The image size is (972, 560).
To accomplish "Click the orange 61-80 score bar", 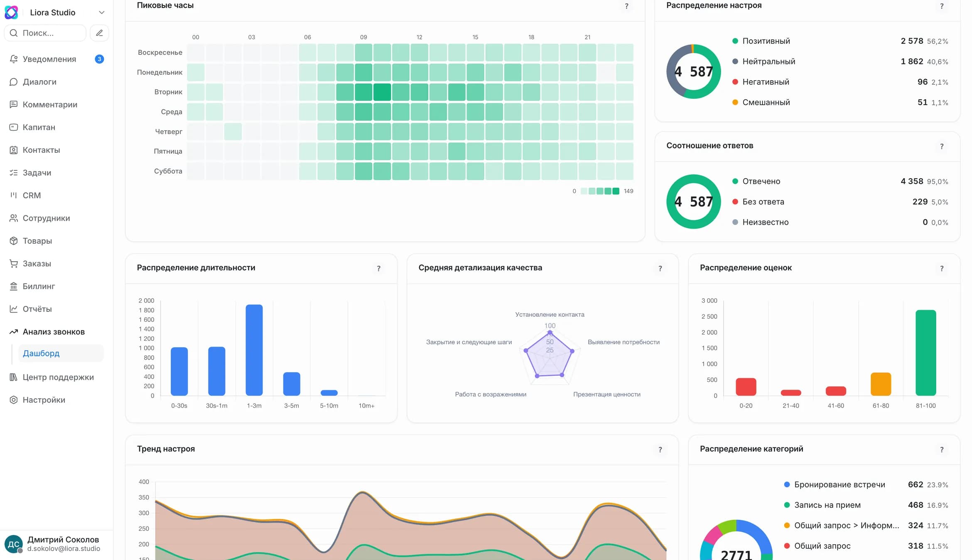I will click(x=881, y=384).
